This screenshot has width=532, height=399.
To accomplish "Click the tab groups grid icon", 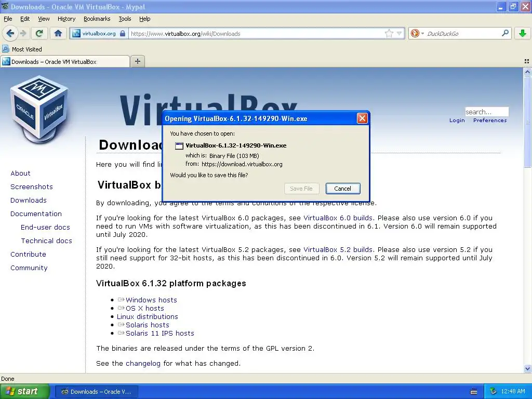I will pos(527,61).
